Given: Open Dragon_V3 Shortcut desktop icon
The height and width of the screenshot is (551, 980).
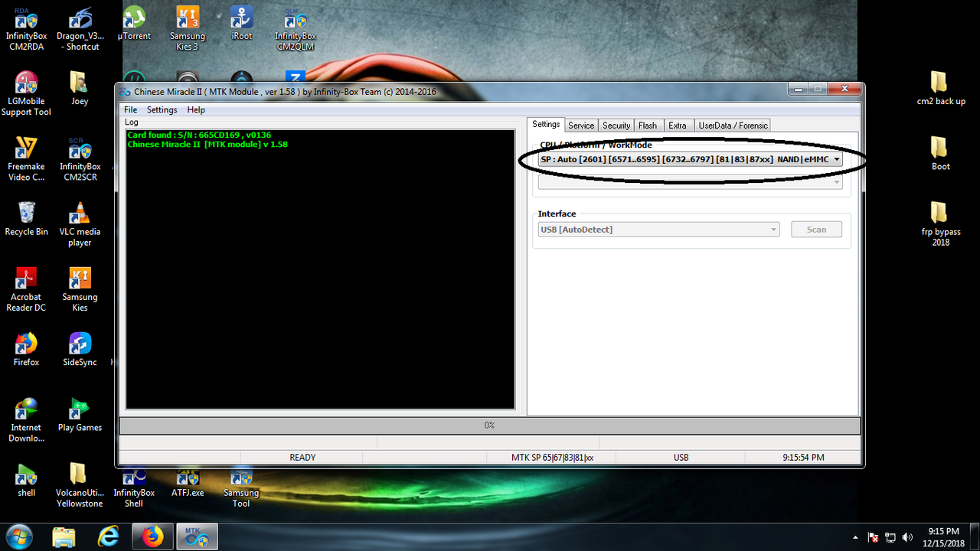Looking at the screenshot, I should (80, 28).
